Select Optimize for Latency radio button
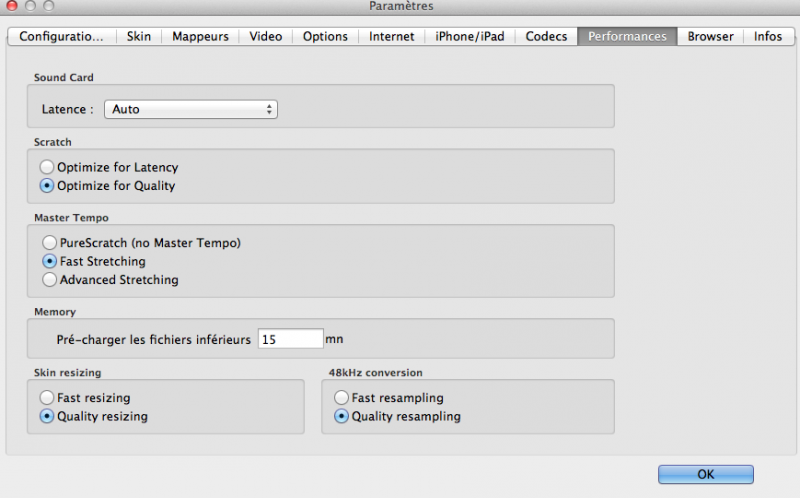This screenshot has width=800, height=498. pos(47,168)
